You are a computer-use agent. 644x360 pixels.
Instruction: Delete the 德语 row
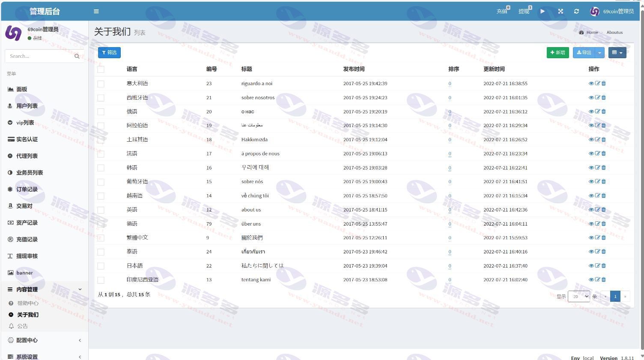coord(604,223)
